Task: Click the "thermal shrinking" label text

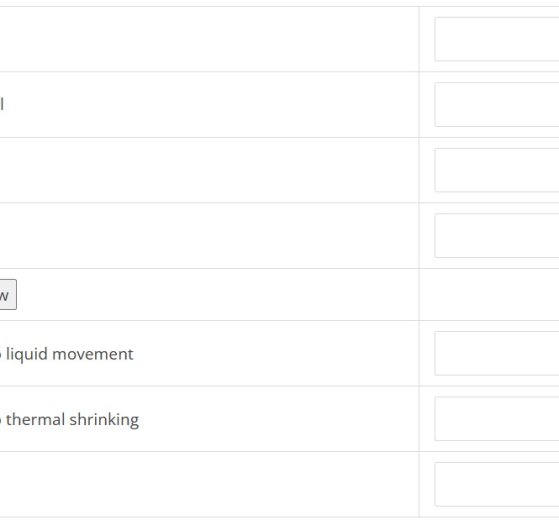Action: 72,419
